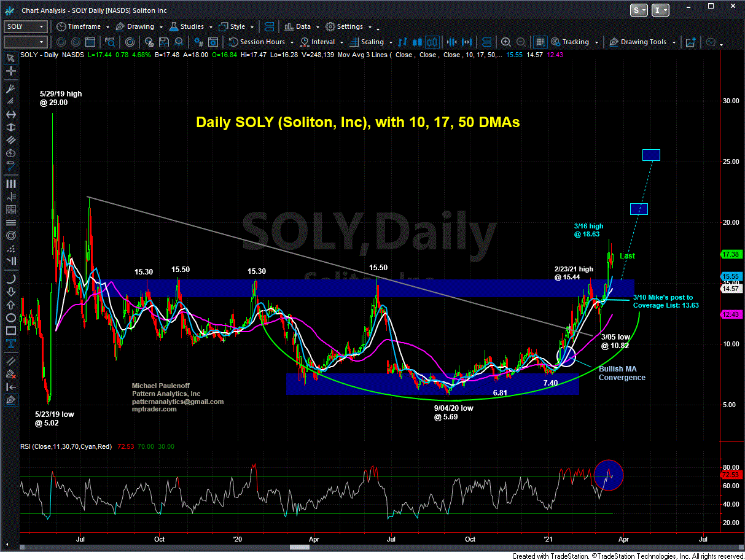Open the Studies menu

point(187,26)
